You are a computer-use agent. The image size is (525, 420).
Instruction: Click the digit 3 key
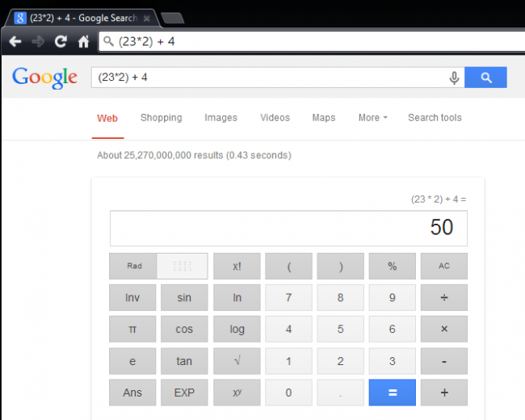point(393,361)
